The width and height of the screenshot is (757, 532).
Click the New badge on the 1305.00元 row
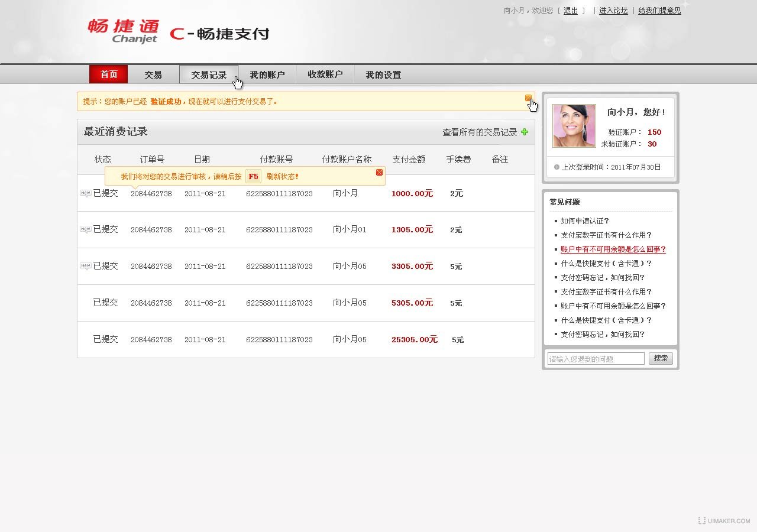[x=86, y=230]
